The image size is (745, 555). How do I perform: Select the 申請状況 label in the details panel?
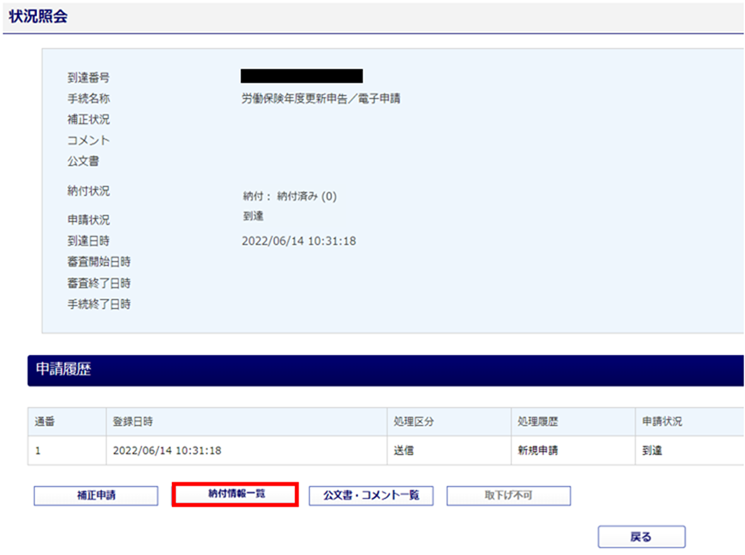coord(88,220)
